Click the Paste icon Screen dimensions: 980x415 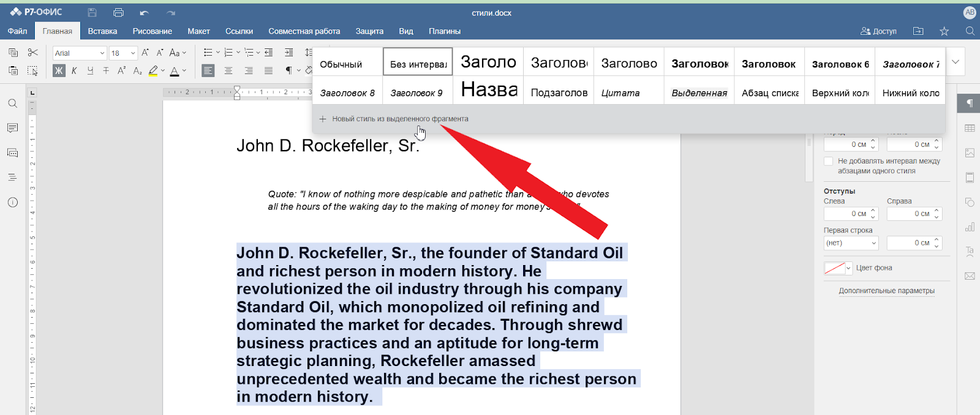[x=13, y=71]
